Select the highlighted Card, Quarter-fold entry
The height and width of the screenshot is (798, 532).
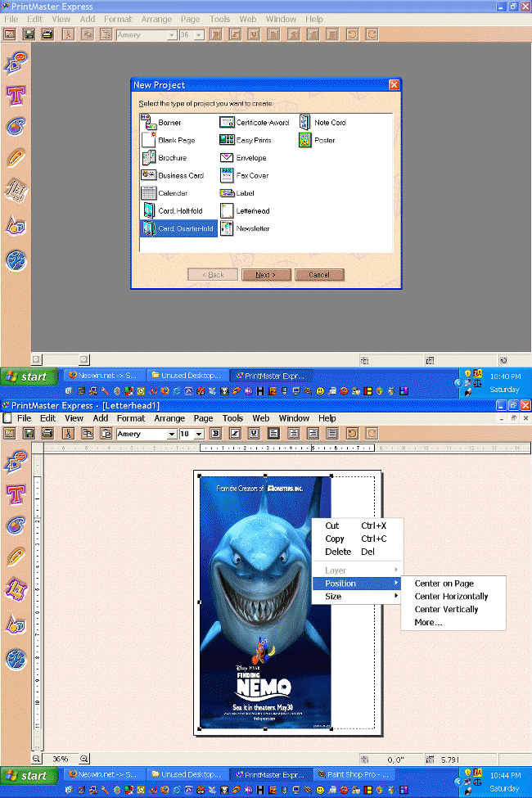[x=178, y=228]
